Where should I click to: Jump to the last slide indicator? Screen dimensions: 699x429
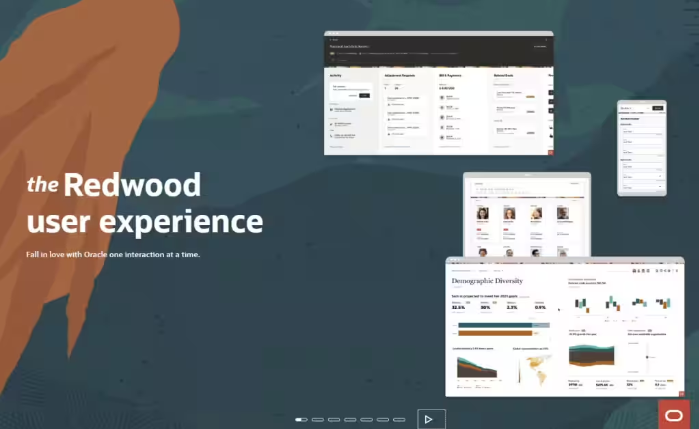click(x=399, y=420)
